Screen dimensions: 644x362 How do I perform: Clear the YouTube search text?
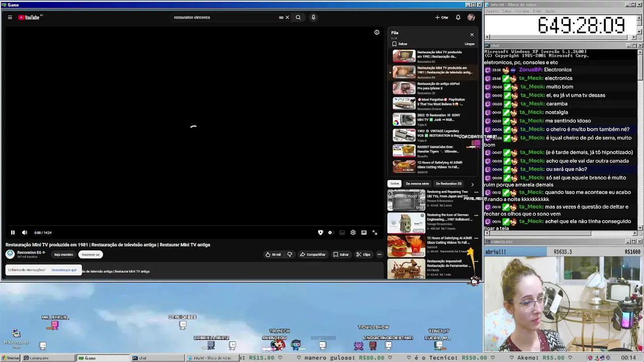(x=287, y=18)
